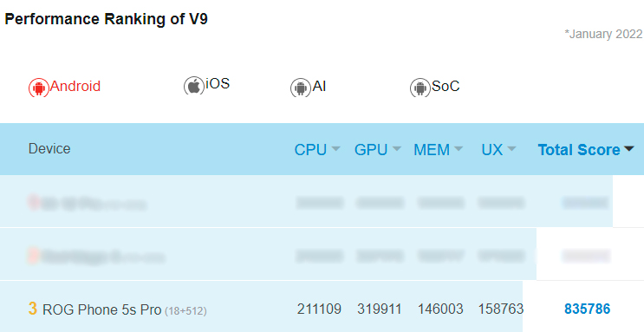
Task: Click the AI robot icon
Action: (x=301, y=88)
